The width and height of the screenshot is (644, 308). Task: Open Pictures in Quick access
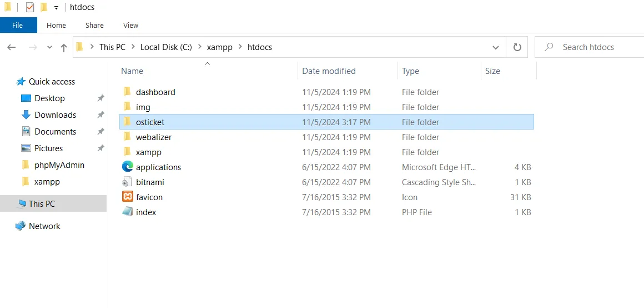(x=48, y=148)
